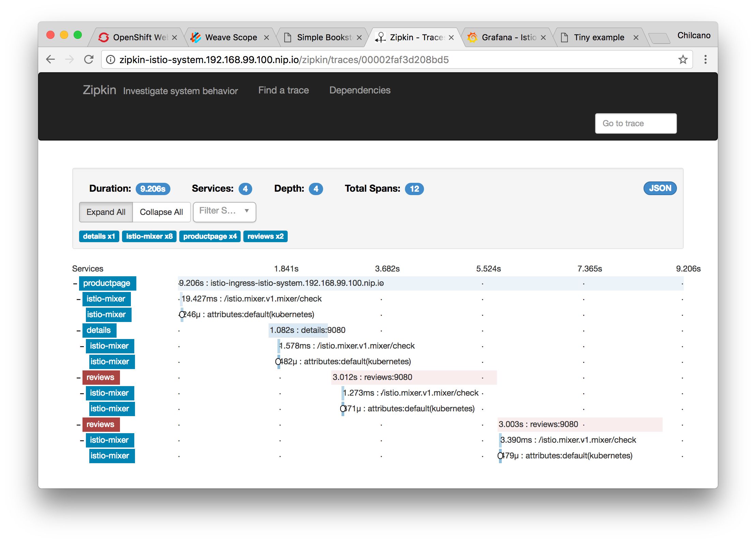The image size is (756, 543).
Task: Collapse the 3.012s reviews span
Action: 79,378
